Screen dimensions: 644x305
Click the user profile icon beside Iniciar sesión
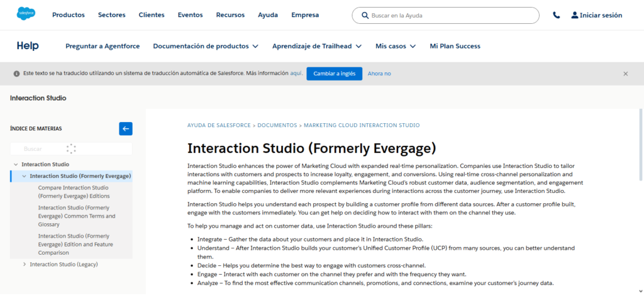(575, 15)
